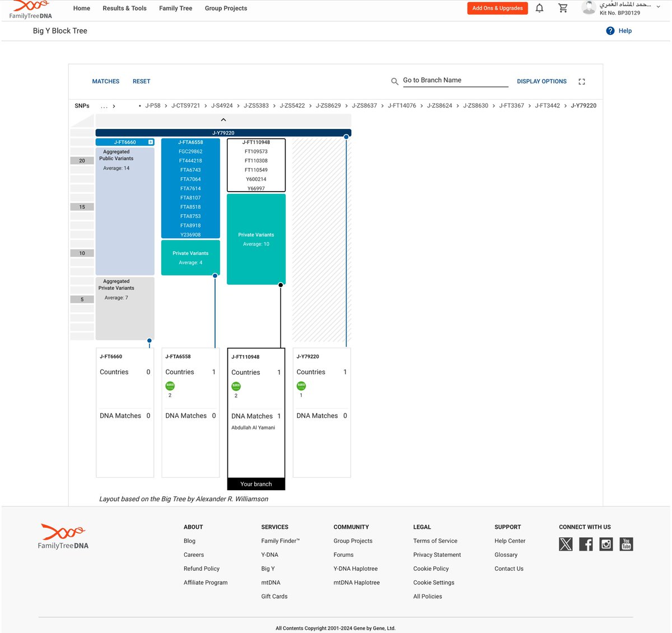Expand hidden breadcrumb branches ellipsis
This screenshot has width=672, height=633.
[104, 106]
